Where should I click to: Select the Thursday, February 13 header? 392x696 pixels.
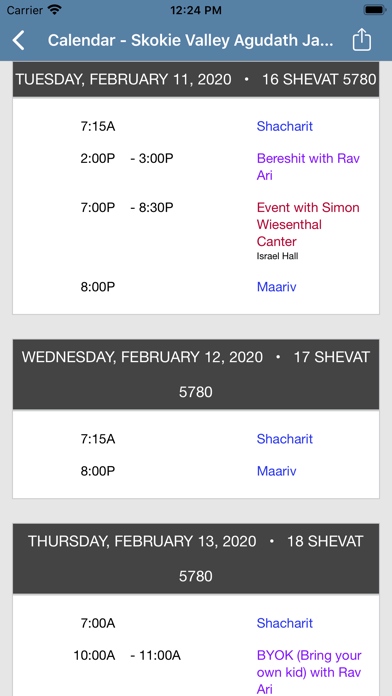tap(196, 558)
